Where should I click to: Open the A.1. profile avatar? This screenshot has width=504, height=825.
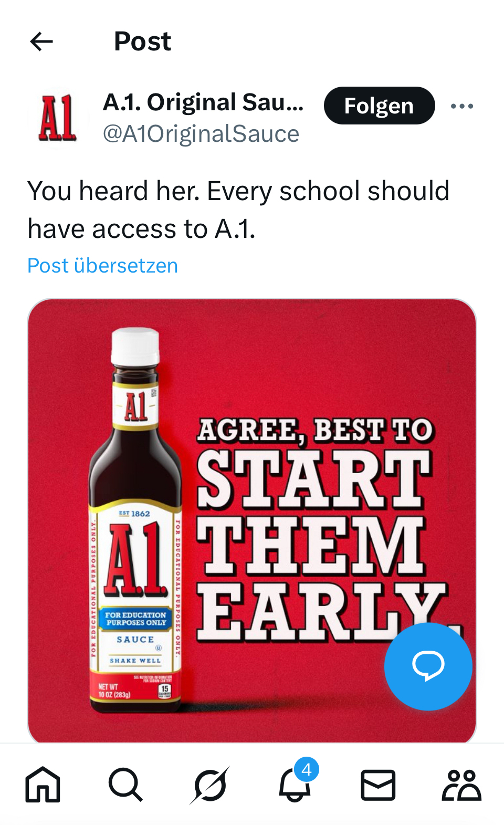[58, 118]
